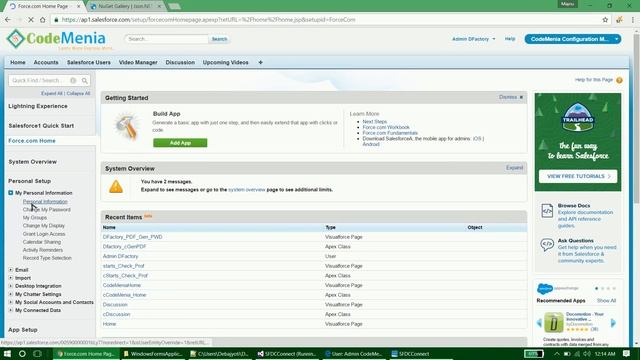Expand My Social Accounts and Contacts node
The image size is (640, 360).
pos(11,302)
